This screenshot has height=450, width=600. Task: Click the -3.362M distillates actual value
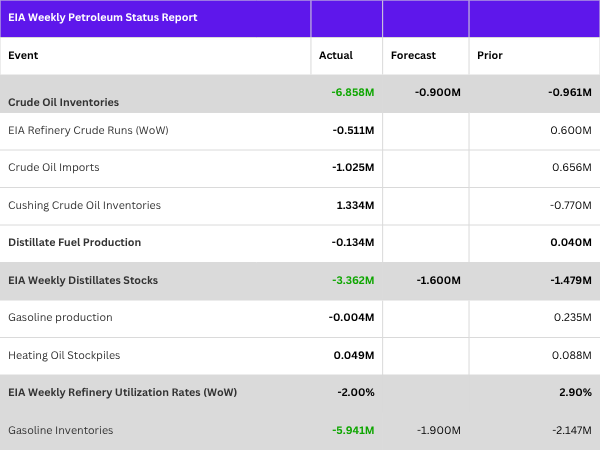(353, 280)
